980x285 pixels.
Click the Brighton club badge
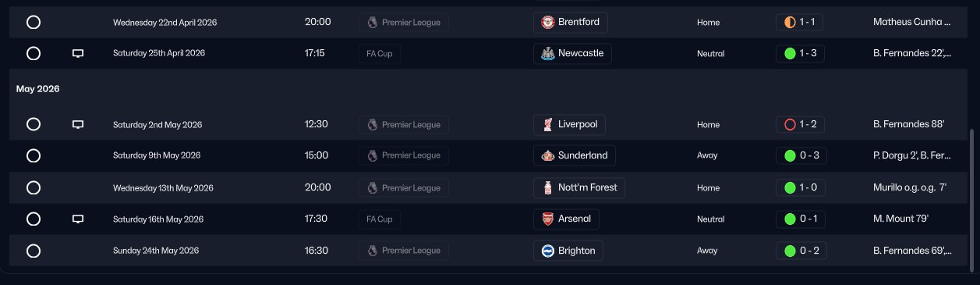point(548,251)
